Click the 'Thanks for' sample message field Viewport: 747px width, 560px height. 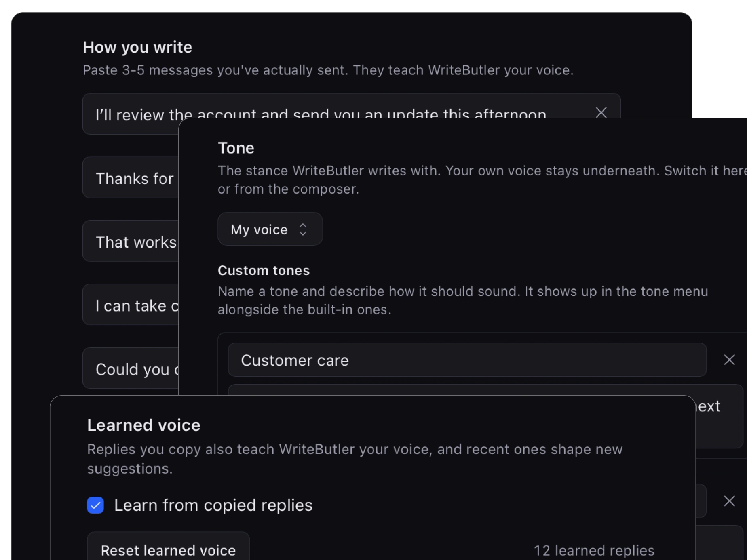tap(131, 177)
